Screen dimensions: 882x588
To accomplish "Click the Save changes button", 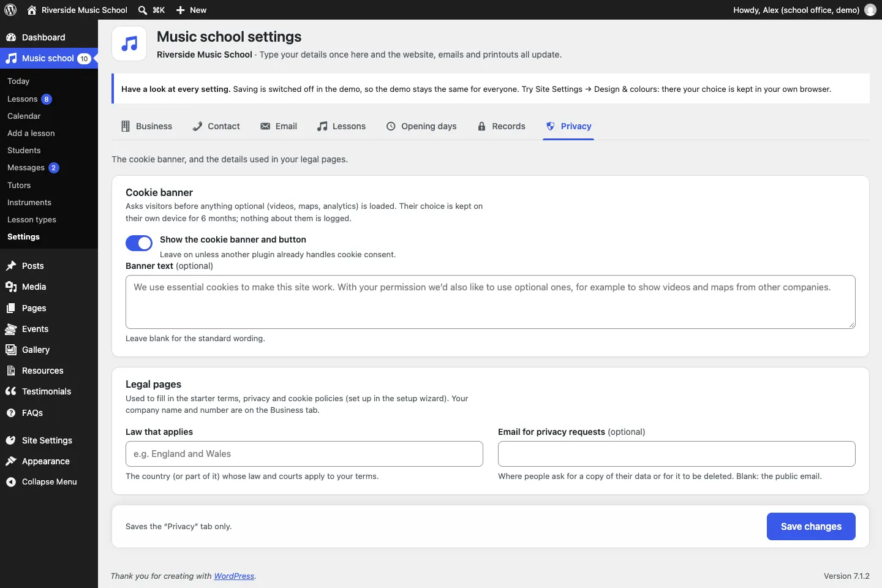I will (x=811, y=527).
